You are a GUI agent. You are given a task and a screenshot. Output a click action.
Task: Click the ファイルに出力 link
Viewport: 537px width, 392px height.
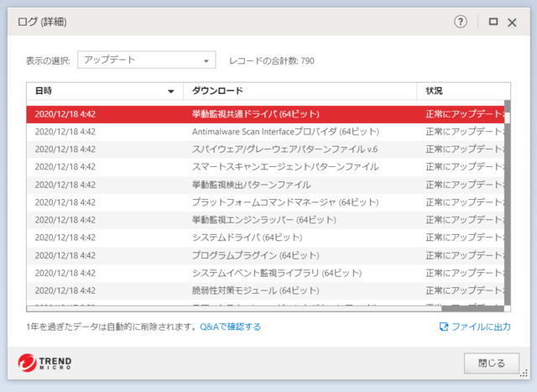click(x=481, y=327)
